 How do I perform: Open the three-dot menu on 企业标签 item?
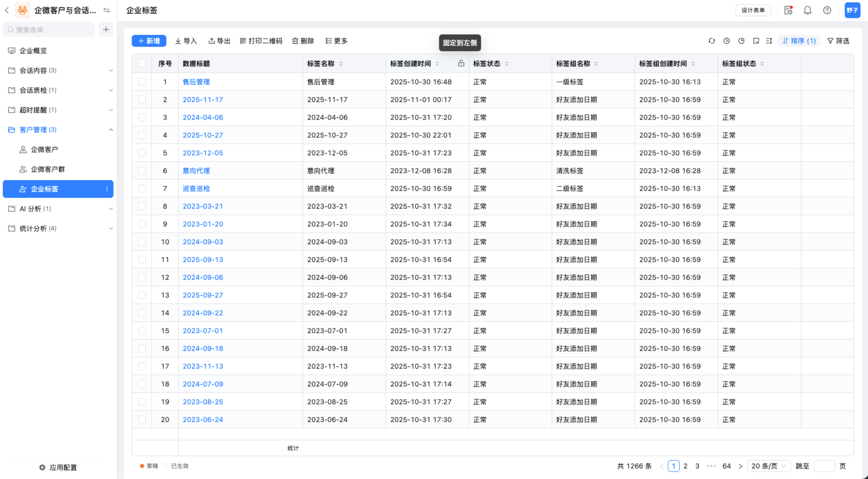coord(107,189)
